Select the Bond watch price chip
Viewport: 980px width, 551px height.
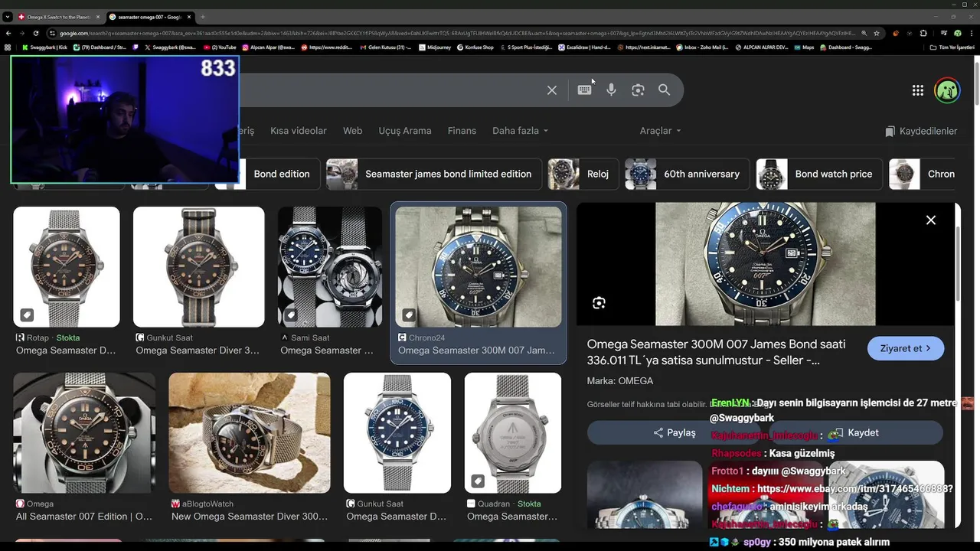819,174
